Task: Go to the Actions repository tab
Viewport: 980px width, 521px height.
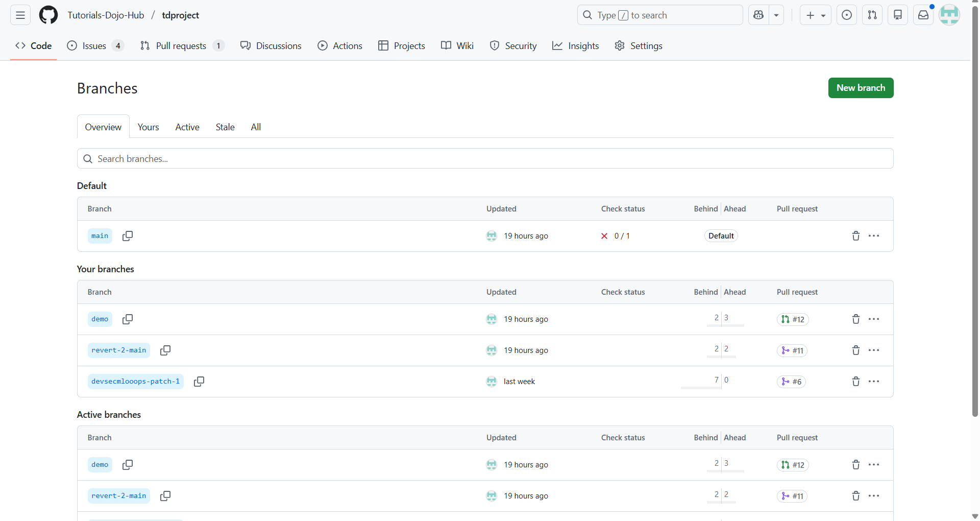Action: point(340,46)
